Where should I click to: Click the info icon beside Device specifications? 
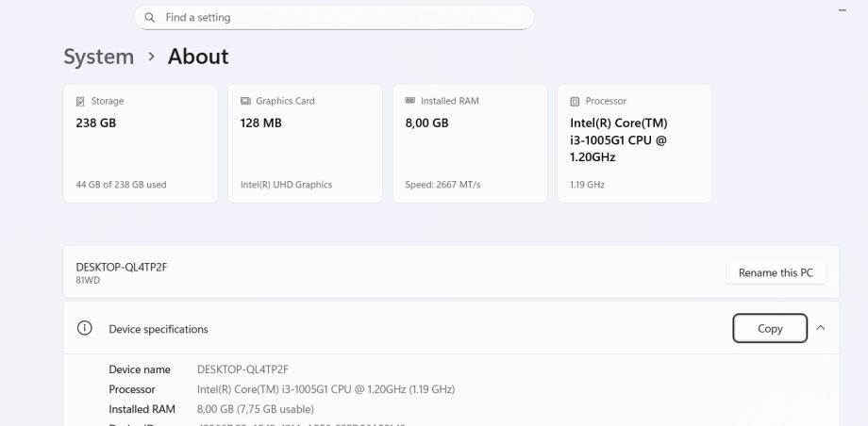point(85,328)
